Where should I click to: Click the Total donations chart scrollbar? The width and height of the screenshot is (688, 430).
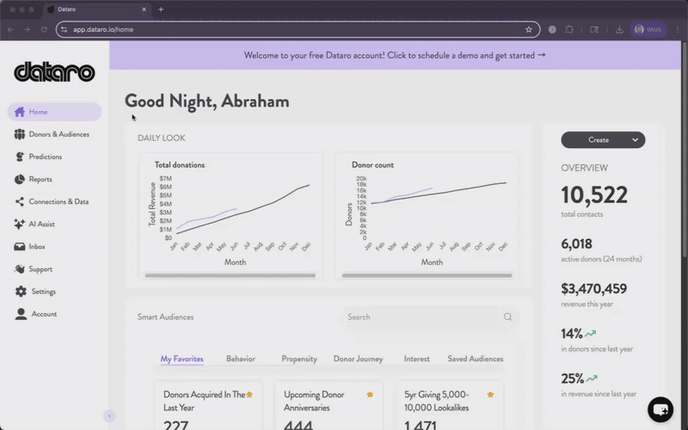(x=230, y=276)
